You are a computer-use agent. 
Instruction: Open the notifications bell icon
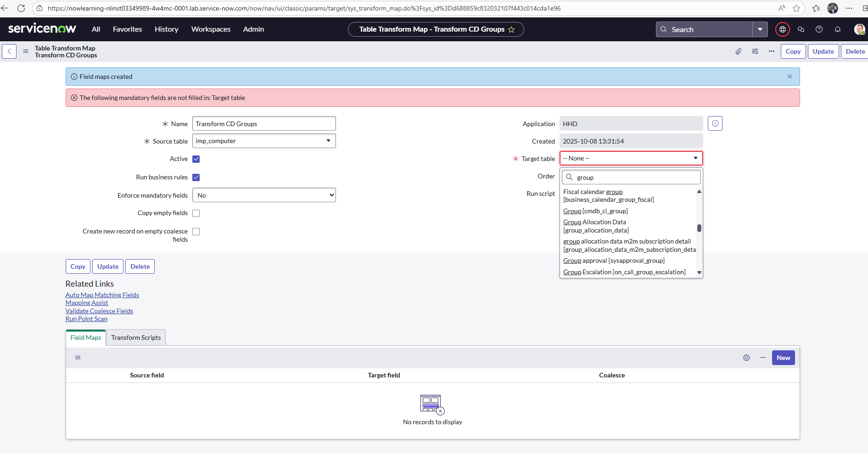[x=838, y=29]
